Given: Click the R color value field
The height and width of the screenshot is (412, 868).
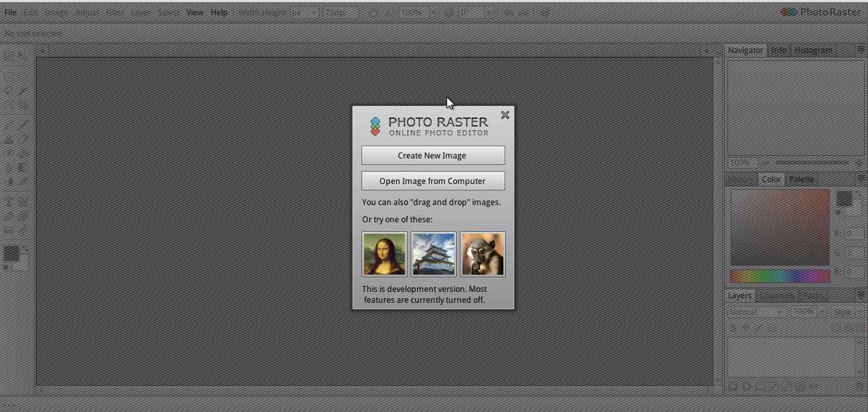Looking at the screenshot, I should coord(855,234).
